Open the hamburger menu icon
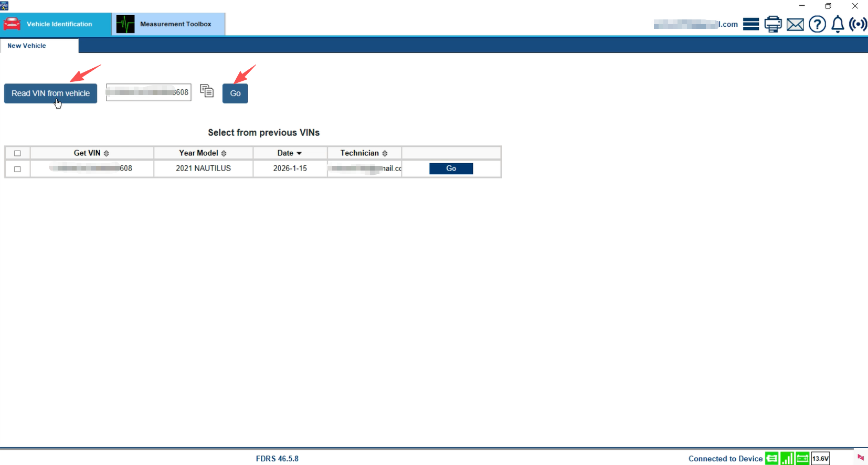 [751, 24]
